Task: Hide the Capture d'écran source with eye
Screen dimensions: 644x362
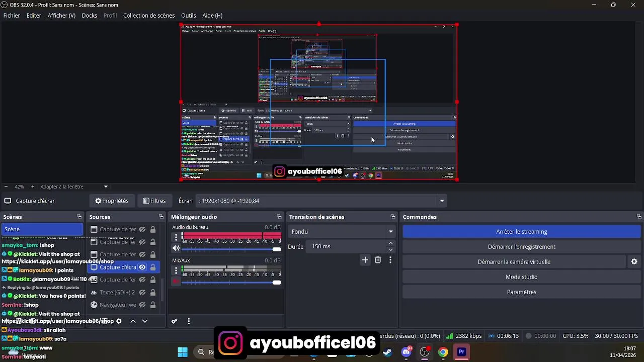Action: pos(142,267)
